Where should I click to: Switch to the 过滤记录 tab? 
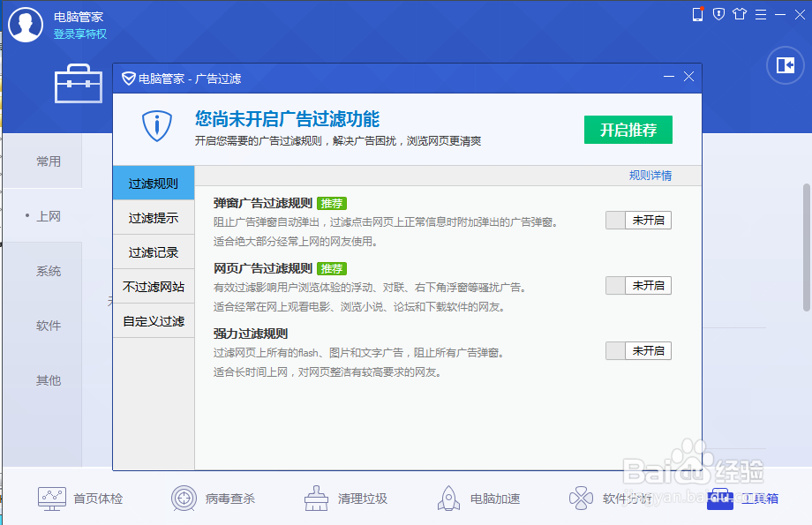(154, 251)
